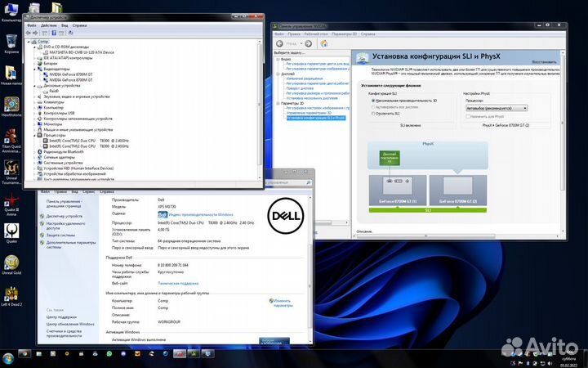Click the Windows Start orb
This screenshot has width=588, height=368.
click(x=7, y=358)
